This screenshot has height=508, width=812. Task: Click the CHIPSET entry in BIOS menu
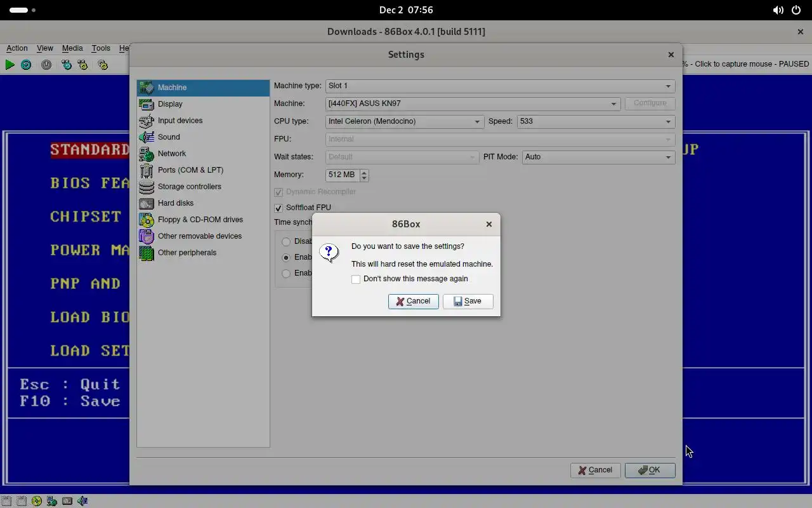pos(86,217)
